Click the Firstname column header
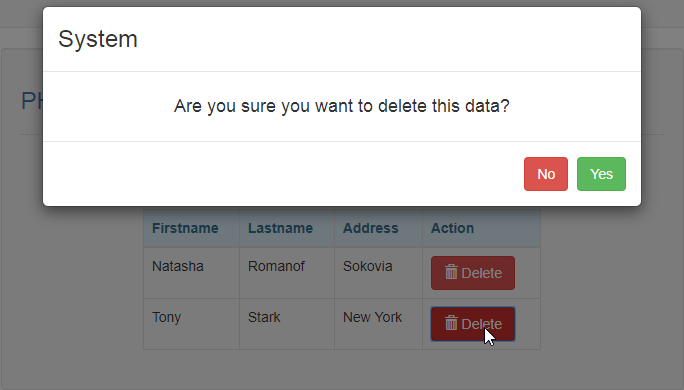684x390 pixels. [185, 228]
